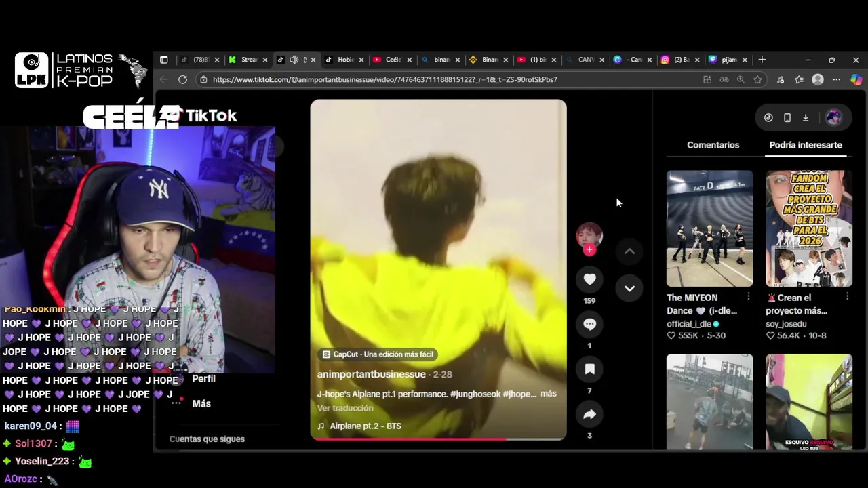Click the CapCut easier editing badge
Viewport: 868px width, 488px height.
coord(378,354)
